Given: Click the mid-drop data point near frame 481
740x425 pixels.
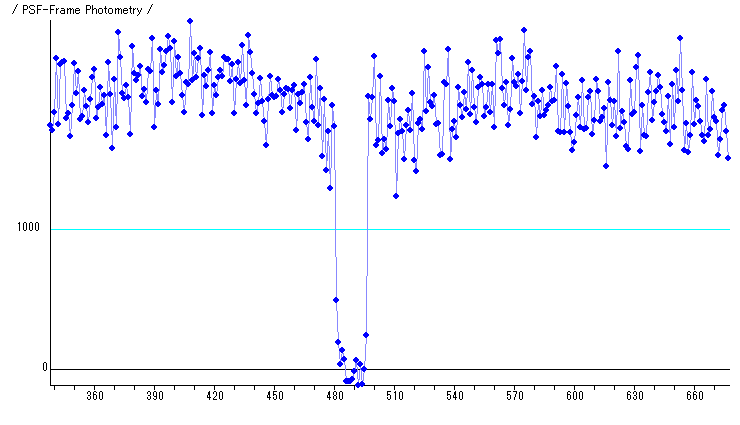Looking at the screenshot, I should (336, 300).
